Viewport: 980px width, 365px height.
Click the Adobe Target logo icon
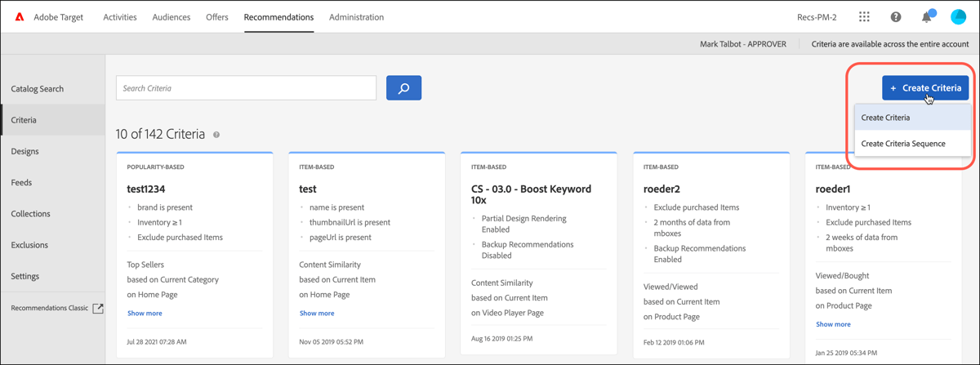(x=20, y=17)
